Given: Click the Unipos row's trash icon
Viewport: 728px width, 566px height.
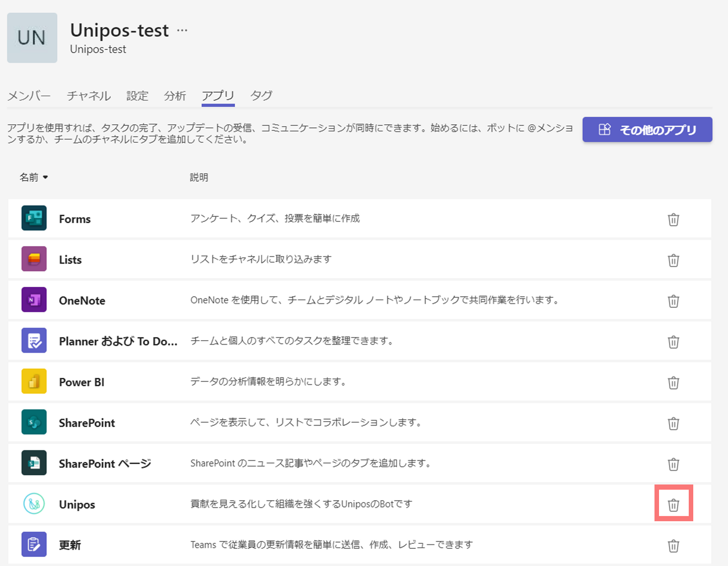Looking at the screenshot, I should pos(673,505).
